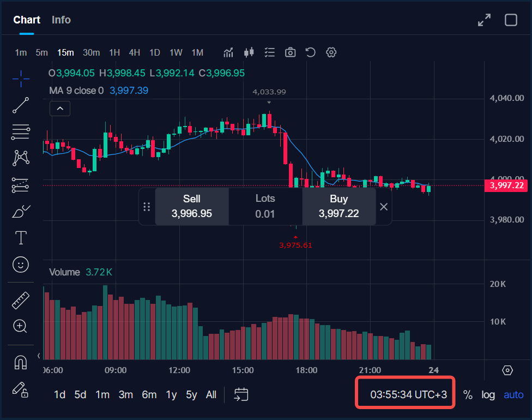
Task: Switch to the Info tab
Action: [62, 20]
